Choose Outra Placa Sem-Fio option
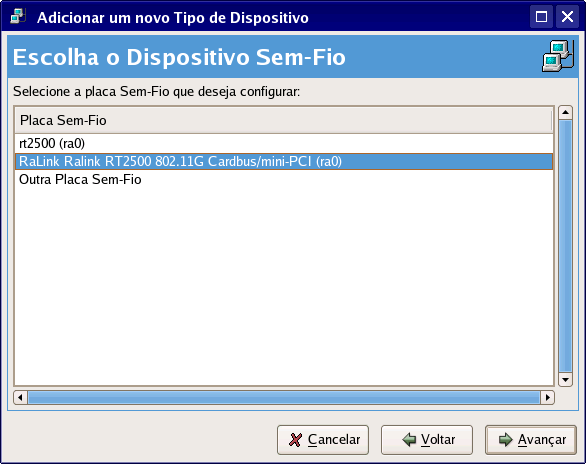Viewport: 586px width, 464px height. pos(284,179)
